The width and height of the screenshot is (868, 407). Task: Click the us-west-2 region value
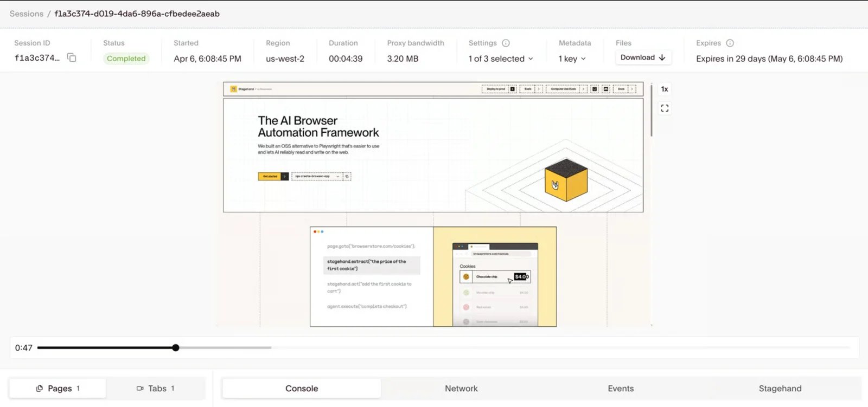pos(285,59)
